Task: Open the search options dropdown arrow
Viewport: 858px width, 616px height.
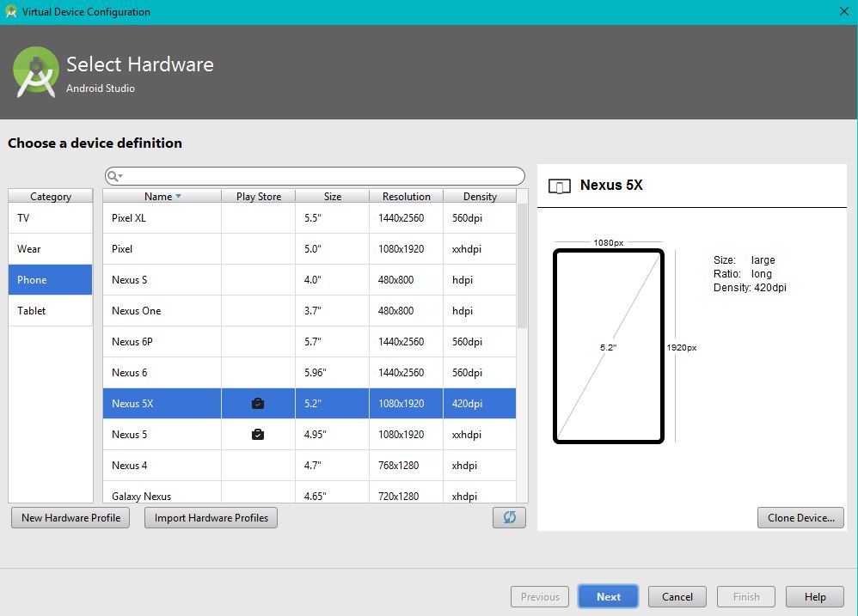Action: coord(120,175)
